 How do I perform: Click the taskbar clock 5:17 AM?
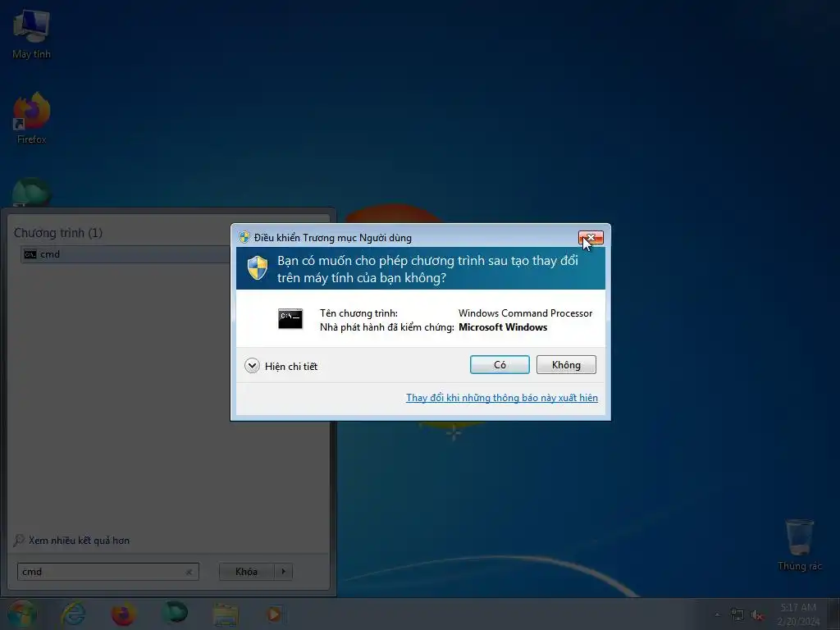pos(798,614)
